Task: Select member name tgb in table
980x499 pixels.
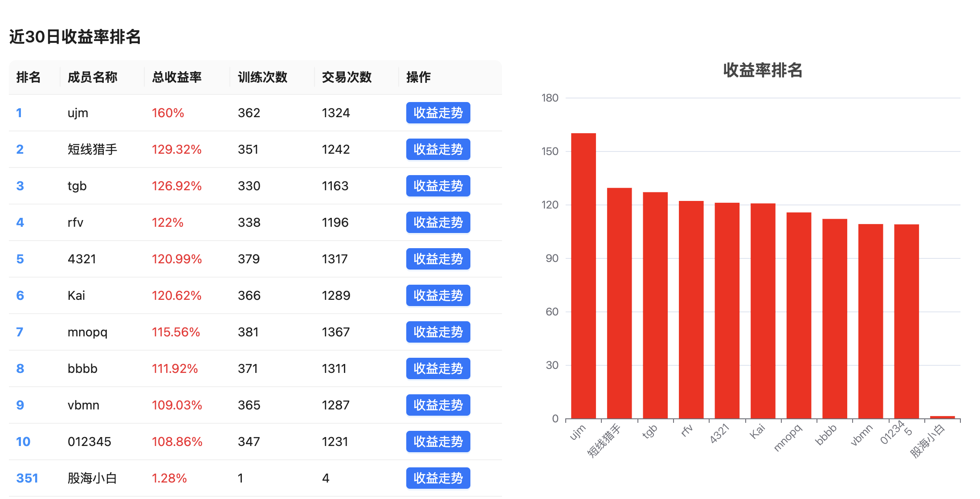Action: [77, 186]
